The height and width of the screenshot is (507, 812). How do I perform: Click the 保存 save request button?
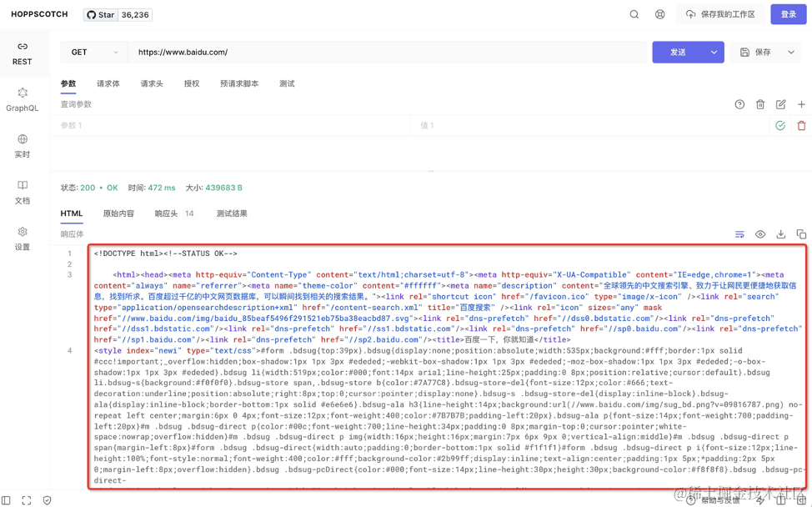coord(755,53)
